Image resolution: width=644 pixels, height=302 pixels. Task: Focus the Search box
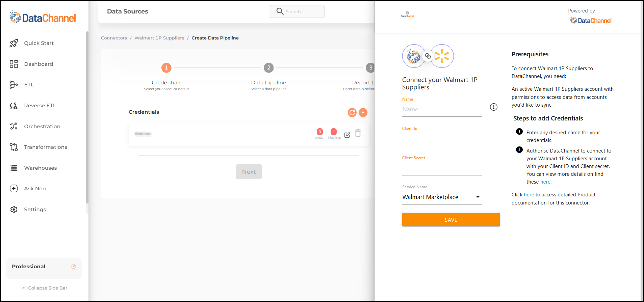tap(297, 11)
